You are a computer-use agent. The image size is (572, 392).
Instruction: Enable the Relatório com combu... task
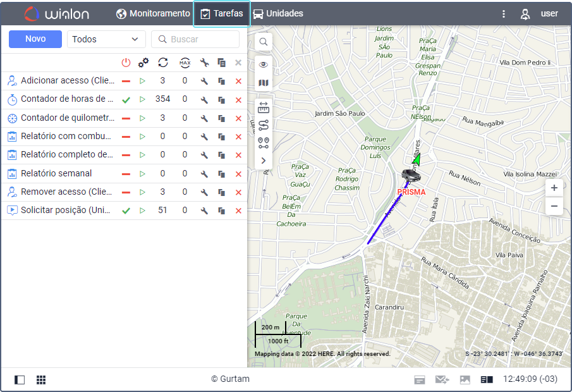point(126,137)
